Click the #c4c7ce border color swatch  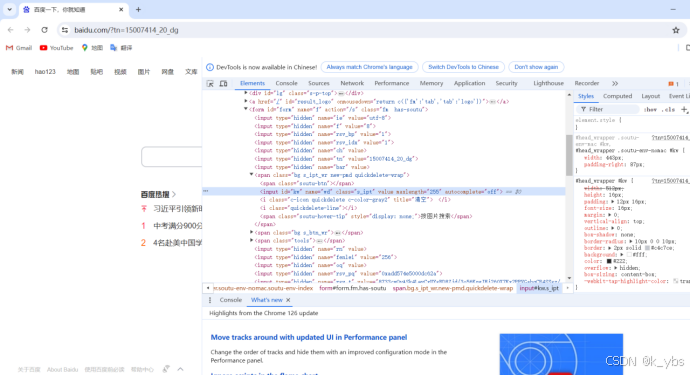pyautogui.click(x=647, y=248)
